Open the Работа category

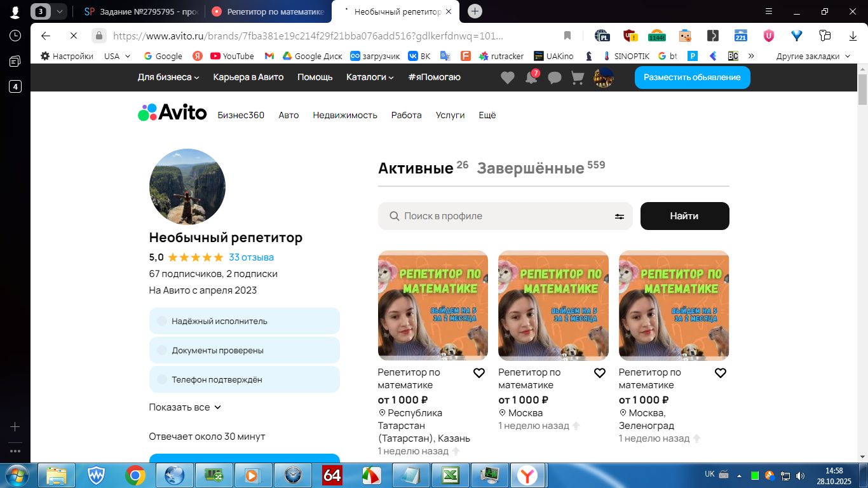click(x=407, y=115)
